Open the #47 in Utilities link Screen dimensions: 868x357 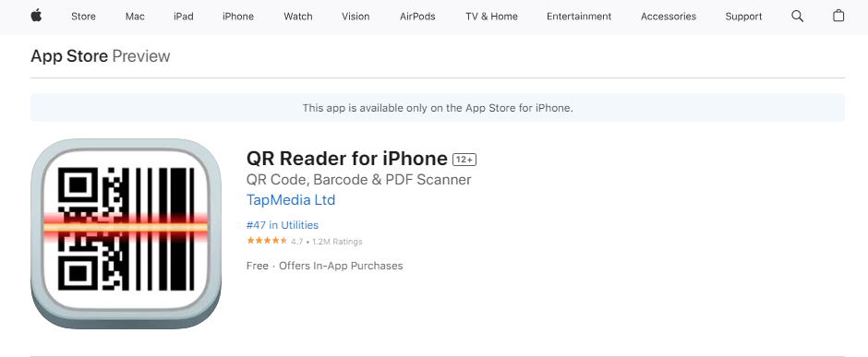tap(283, 225)
